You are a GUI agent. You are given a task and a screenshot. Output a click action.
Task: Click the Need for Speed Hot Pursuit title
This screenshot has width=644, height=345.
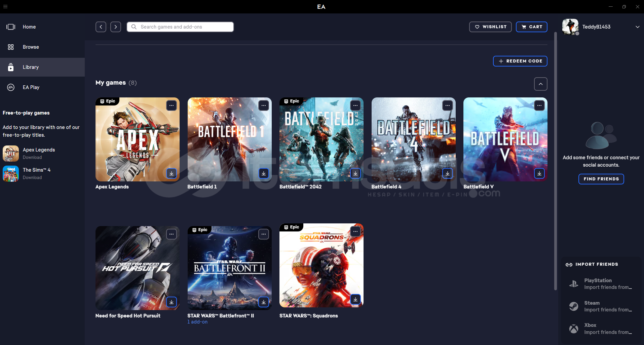[x=128, y=316]
